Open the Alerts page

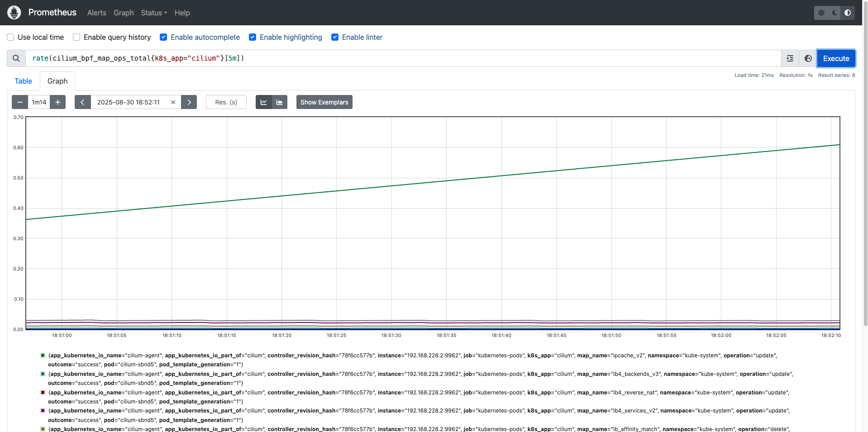point(97,13)
